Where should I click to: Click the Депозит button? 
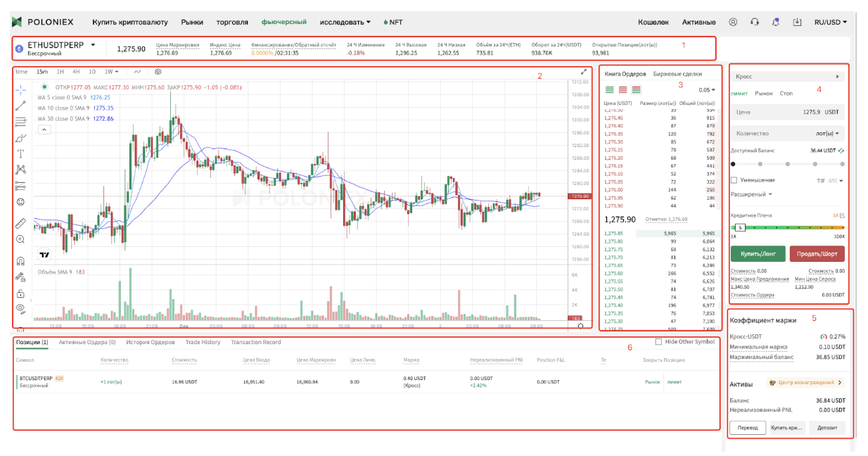[826, 427]
